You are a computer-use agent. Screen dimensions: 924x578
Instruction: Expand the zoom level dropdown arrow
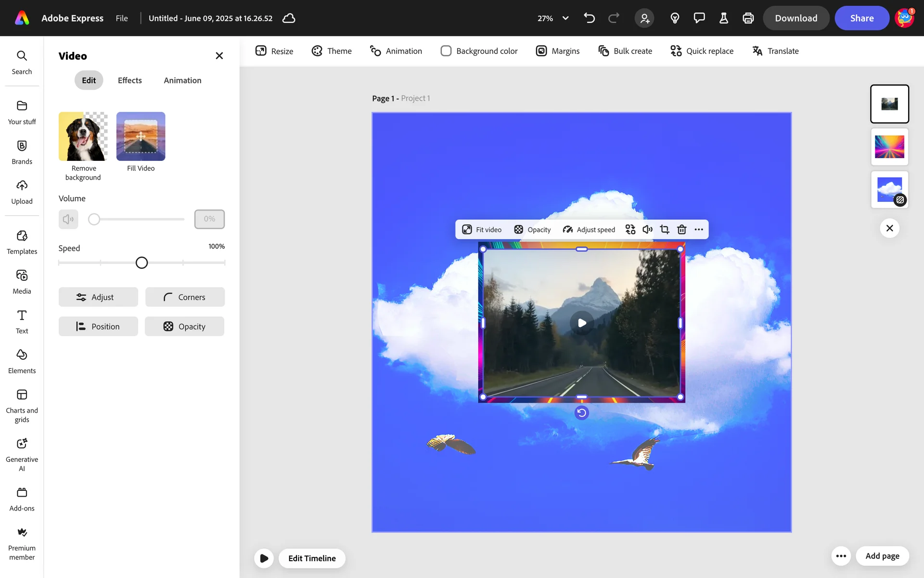(x=565, y=18)
